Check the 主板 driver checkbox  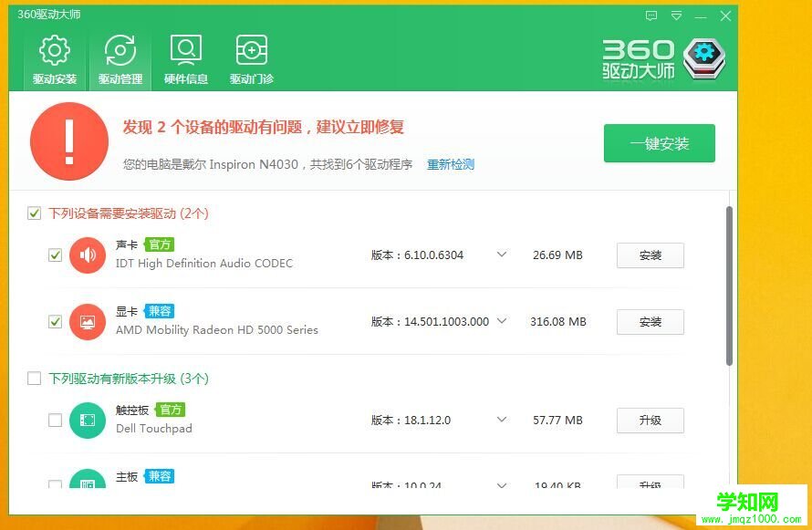(55, 484)
